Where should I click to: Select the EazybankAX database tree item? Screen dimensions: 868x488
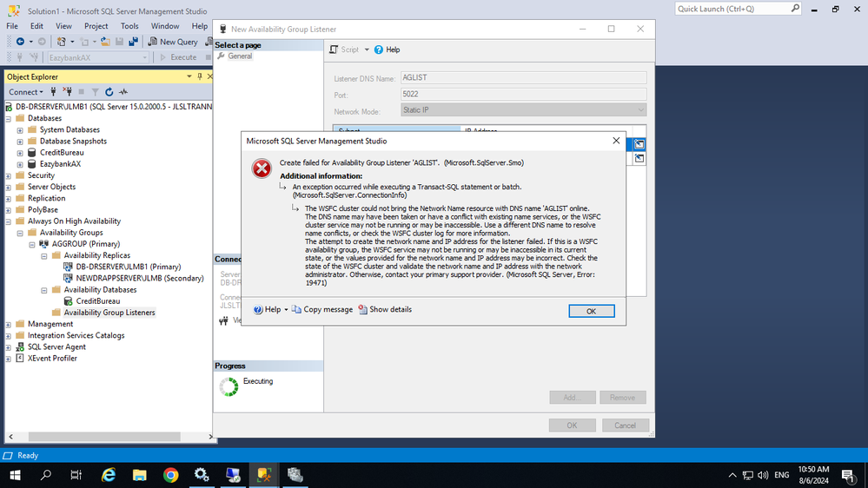coord(60,164)
